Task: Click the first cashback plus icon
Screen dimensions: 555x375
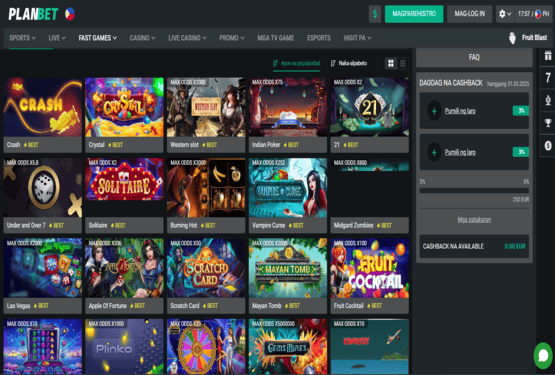Action: pos(434,111)
